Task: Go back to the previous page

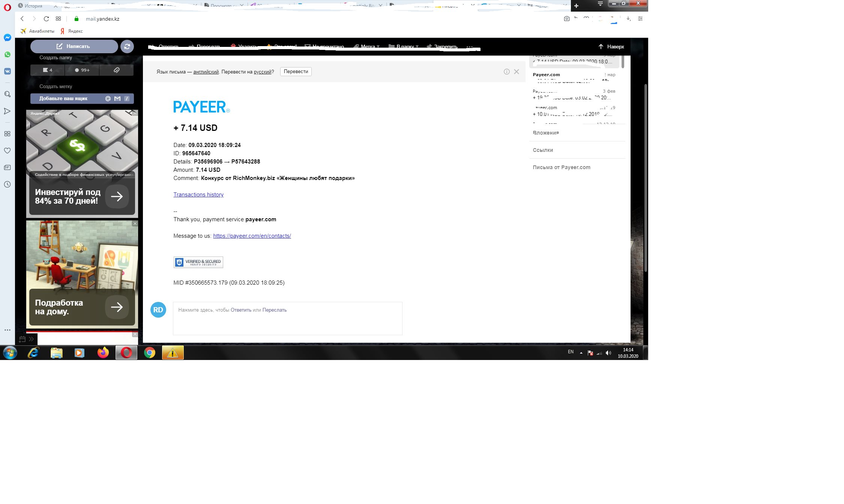Action: [x=22, y=19]
